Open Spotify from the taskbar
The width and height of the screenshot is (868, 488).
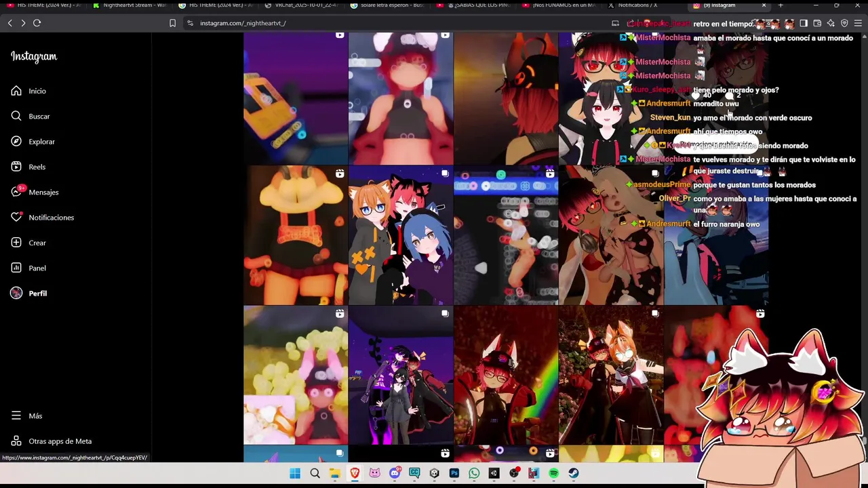point(554,474)
